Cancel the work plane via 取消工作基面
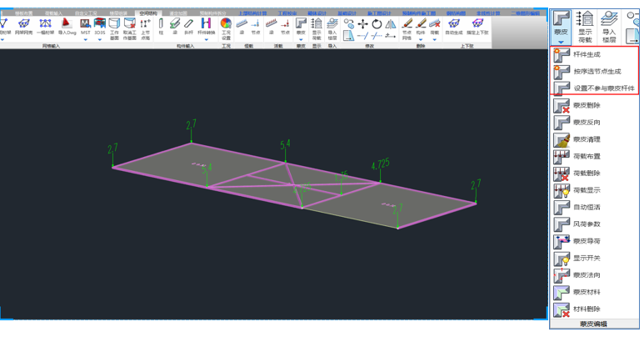Viewport: 644px width, 342px height. [129, 28]
